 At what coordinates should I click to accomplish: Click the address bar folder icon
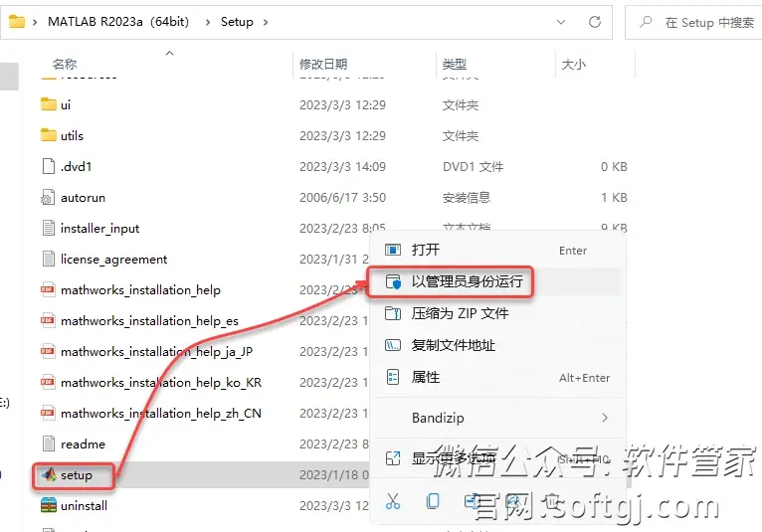[17, 22]
